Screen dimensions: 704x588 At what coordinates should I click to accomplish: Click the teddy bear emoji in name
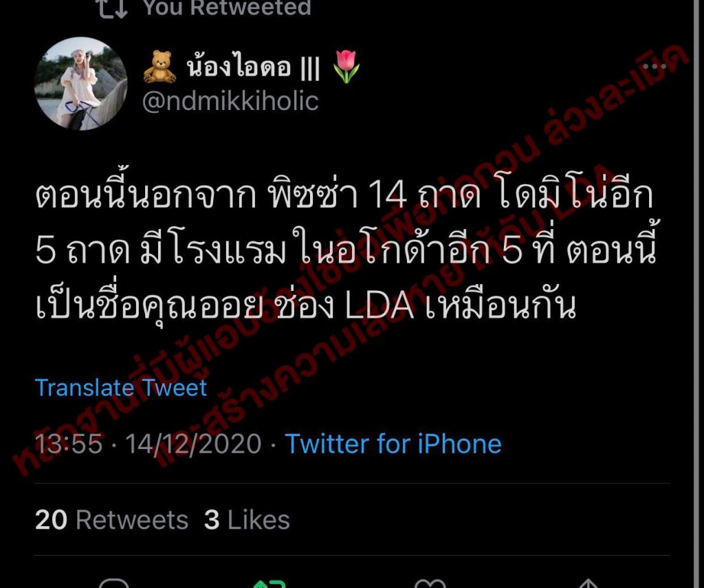coord(159,67)
